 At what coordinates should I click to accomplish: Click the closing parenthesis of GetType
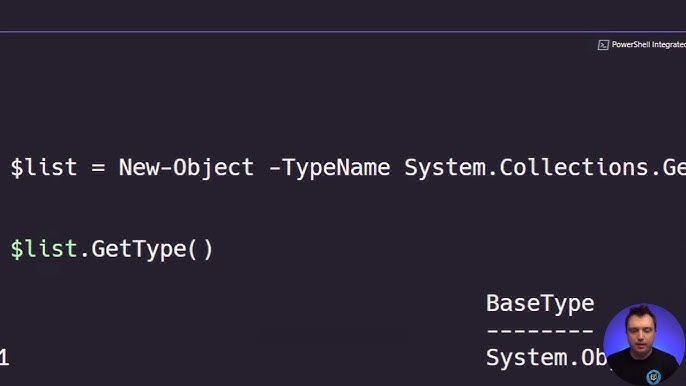[208, 250]
